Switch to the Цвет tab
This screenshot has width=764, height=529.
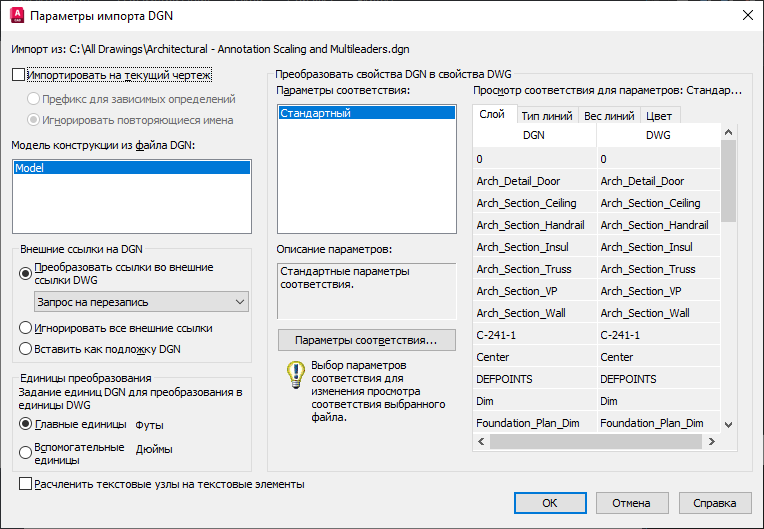pos(659,116)
